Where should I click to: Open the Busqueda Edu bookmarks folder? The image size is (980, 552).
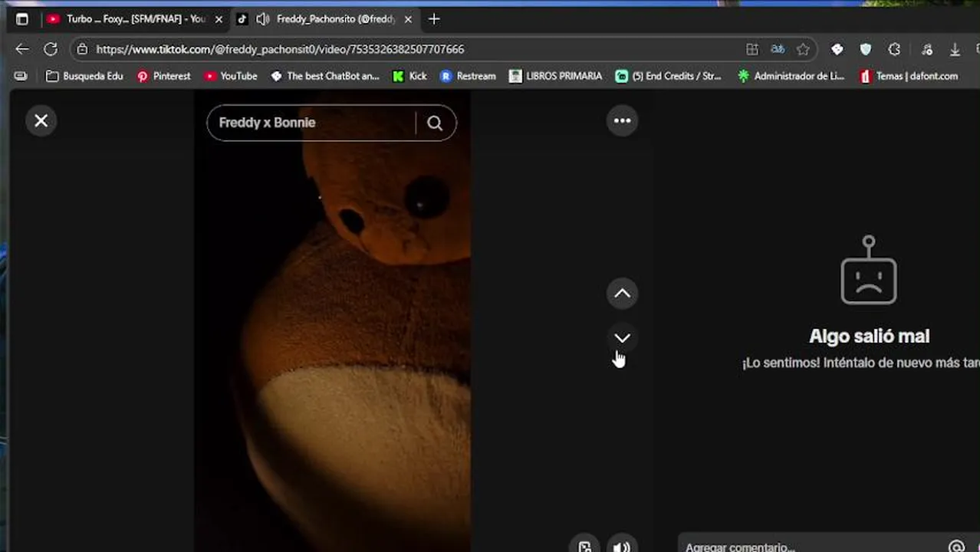84,76
